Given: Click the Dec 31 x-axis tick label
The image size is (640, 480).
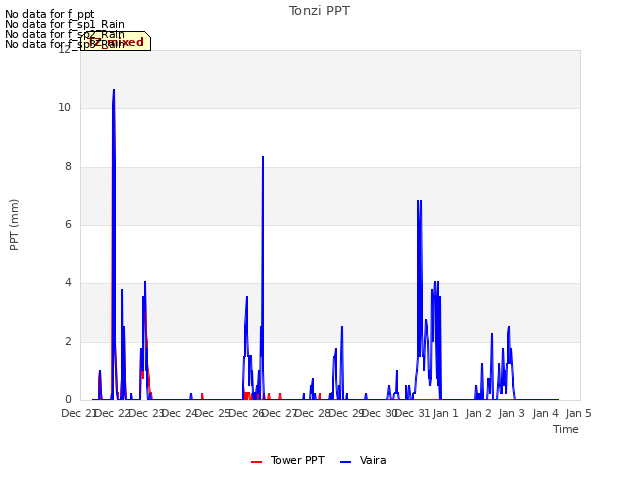Looking at the screenshot, I should [412, 413].
